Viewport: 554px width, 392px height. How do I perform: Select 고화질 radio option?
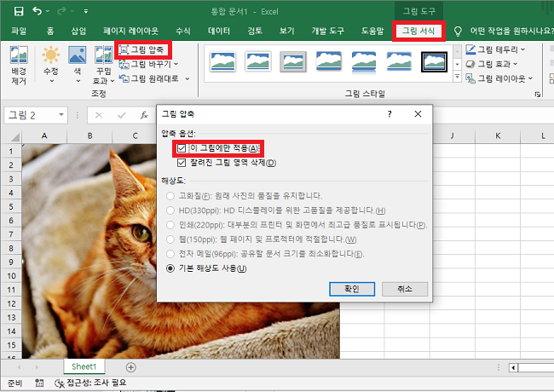coord(170,196)
